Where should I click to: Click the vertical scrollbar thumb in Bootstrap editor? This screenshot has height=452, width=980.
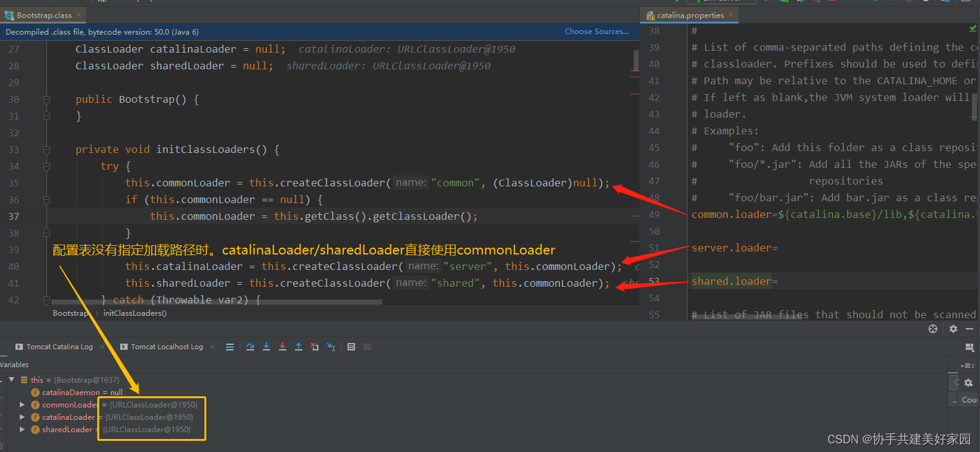coord(636,60)
